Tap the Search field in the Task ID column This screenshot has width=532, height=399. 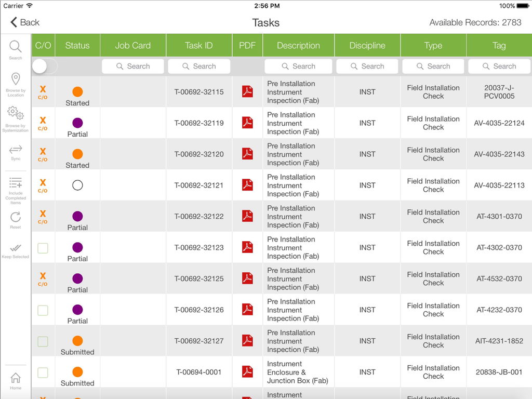(199, 66)
